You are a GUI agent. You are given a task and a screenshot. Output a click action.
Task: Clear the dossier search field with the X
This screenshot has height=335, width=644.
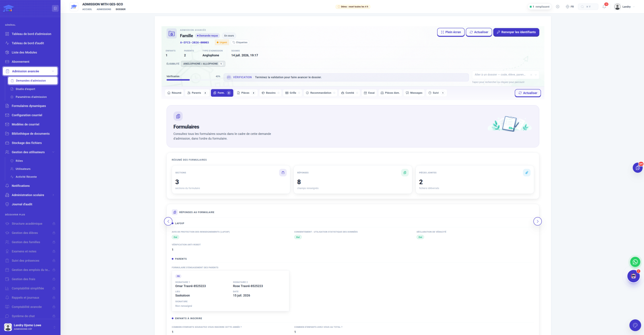pos(531,75)
